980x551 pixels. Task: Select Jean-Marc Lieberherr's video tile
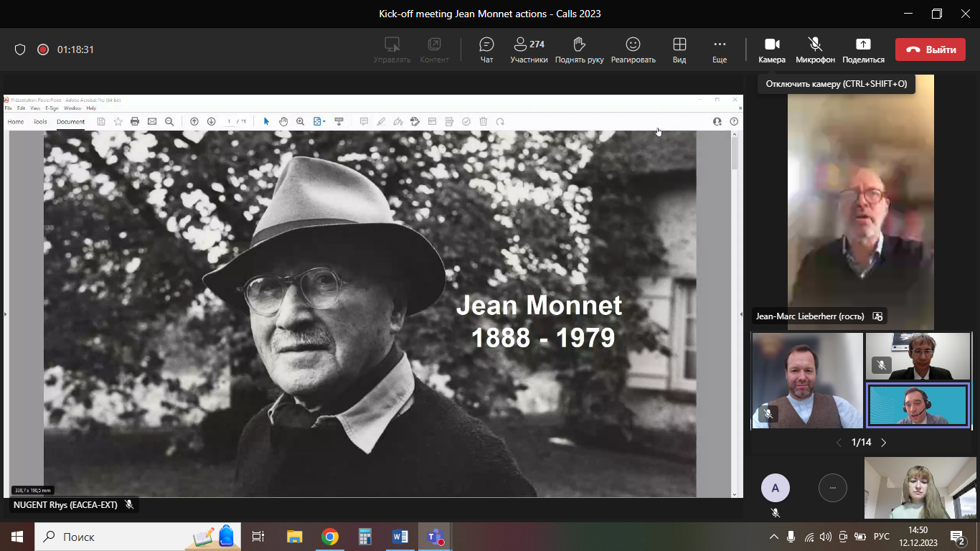click(x=860, y=201)
